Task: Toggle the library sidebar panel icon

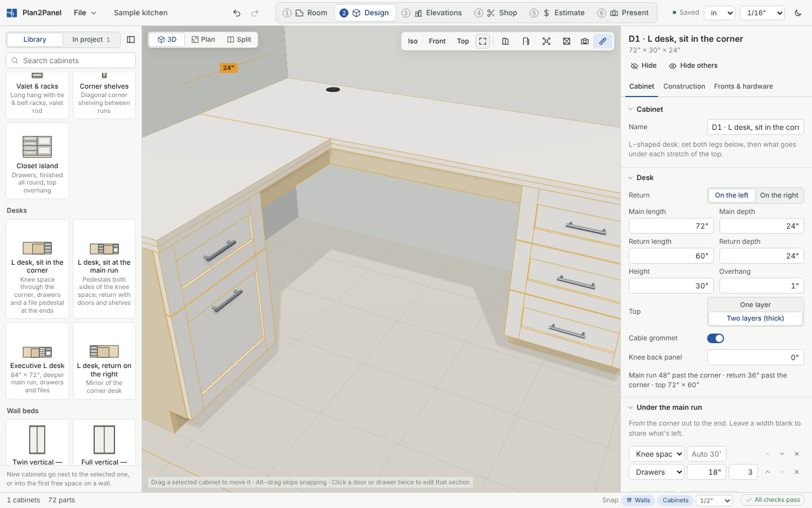Action: (131, 40)
